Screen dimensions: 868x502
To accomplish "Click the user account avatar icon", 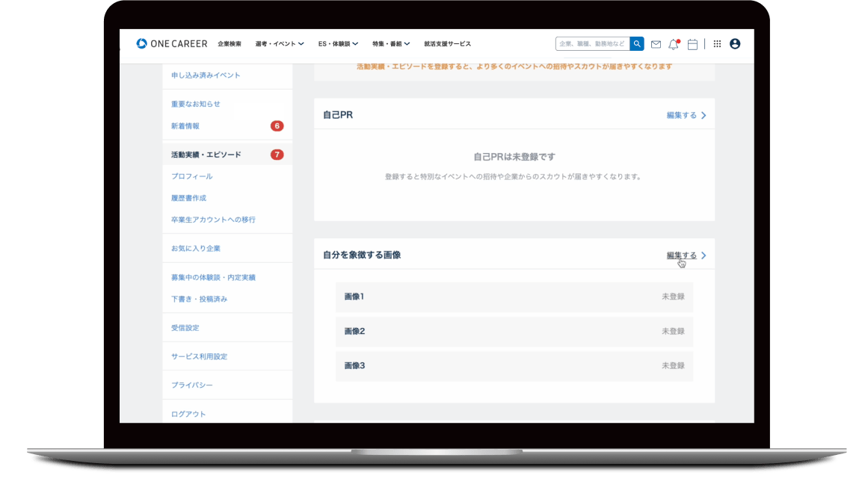I will [735, 44].
